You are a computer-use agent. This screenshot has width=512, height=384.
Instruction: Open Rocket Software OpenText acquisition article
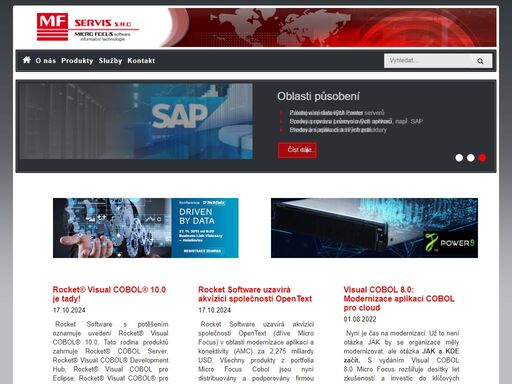(255, 294)
